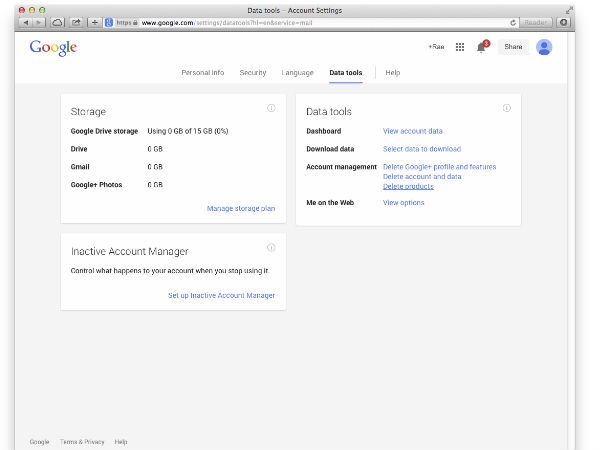Screen dimensions: 600x450
Task: Click the Data tools card info icon
Action: click(x=506, y=108)
